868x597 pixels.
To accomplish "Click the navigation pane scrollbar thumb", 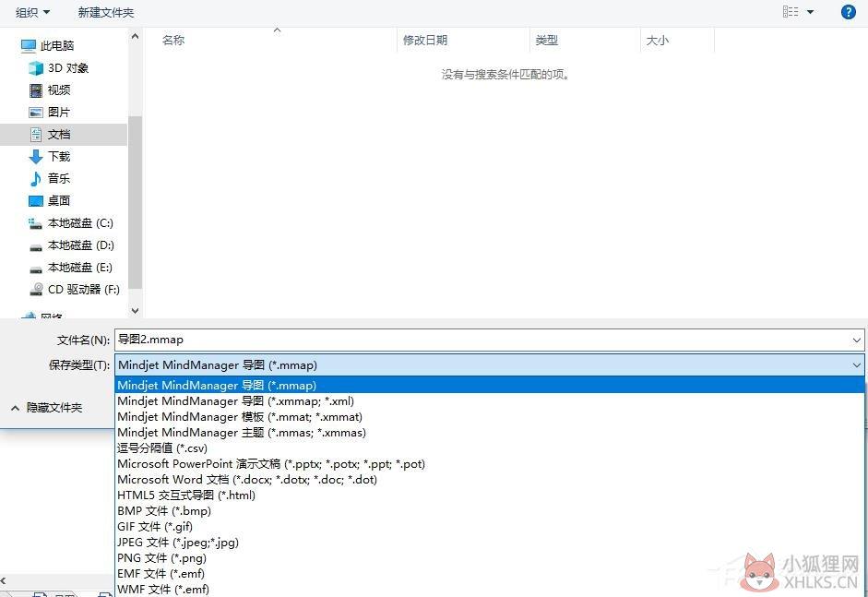I will tap(135, 202).
